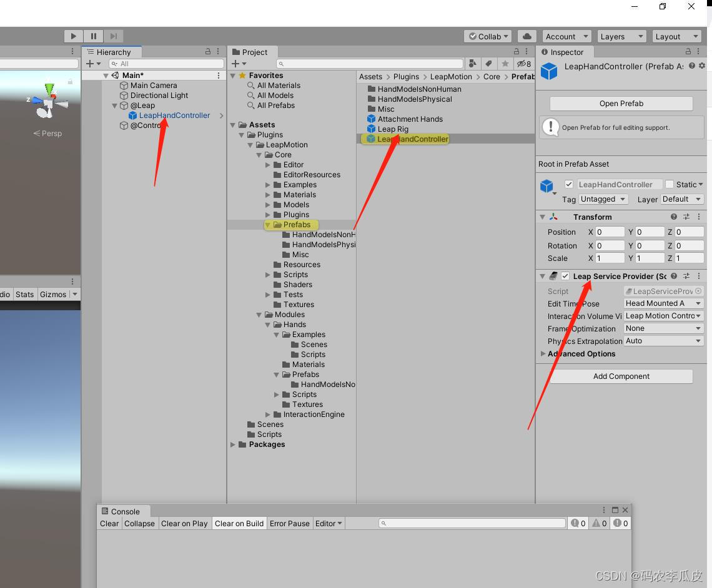Open Edit Time Pose dropdown
The image size is (712, 588).
(663, 303)
